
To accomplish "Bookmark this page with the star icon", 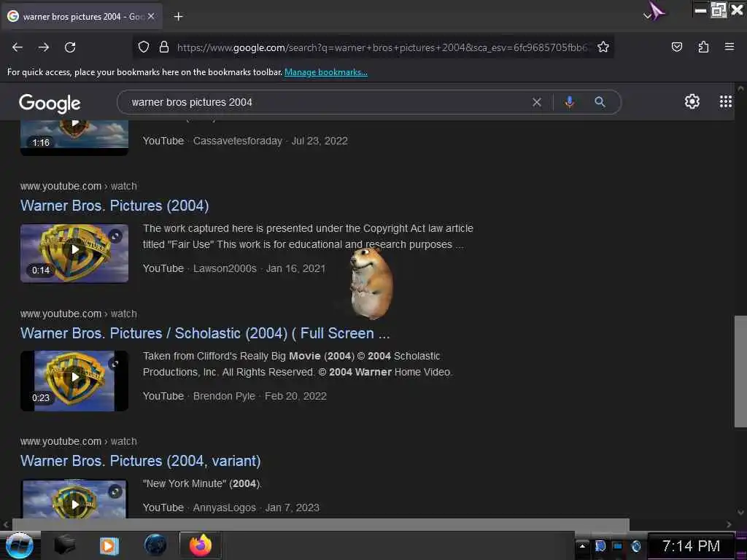I will (x=603, y=47).
